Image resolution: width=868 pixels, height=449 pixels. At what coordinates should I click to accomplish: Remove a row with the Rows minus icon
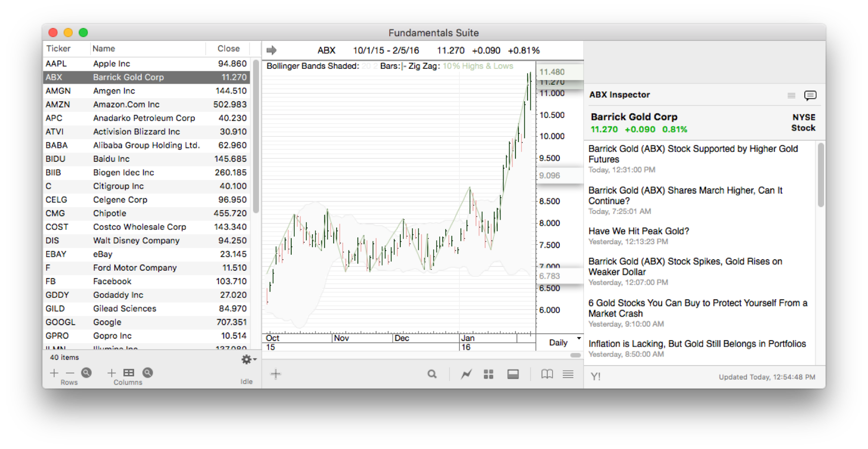[70, 373]
